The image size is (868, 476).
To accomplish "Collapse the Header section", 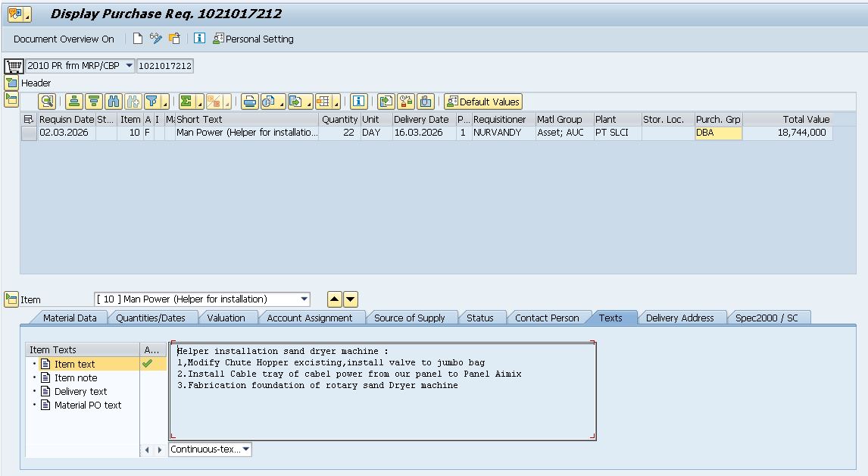I will point(11,83).
